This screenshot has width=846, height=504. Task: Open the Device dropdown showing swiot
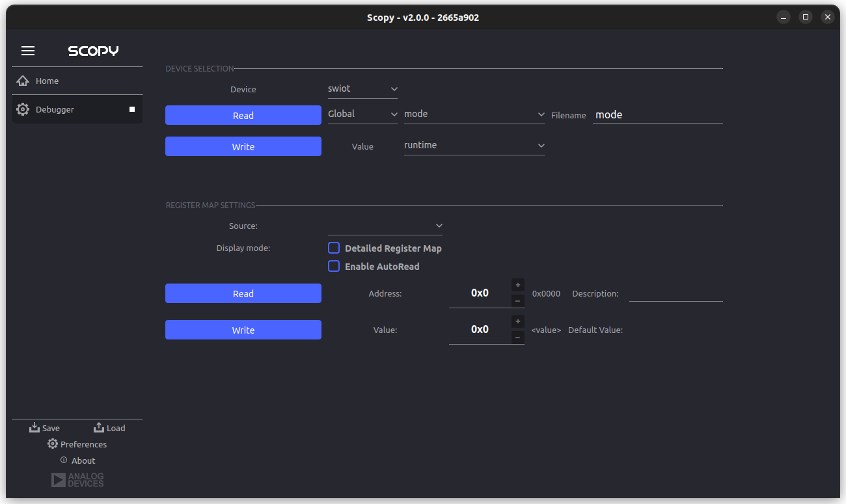(x=363, y=89)
